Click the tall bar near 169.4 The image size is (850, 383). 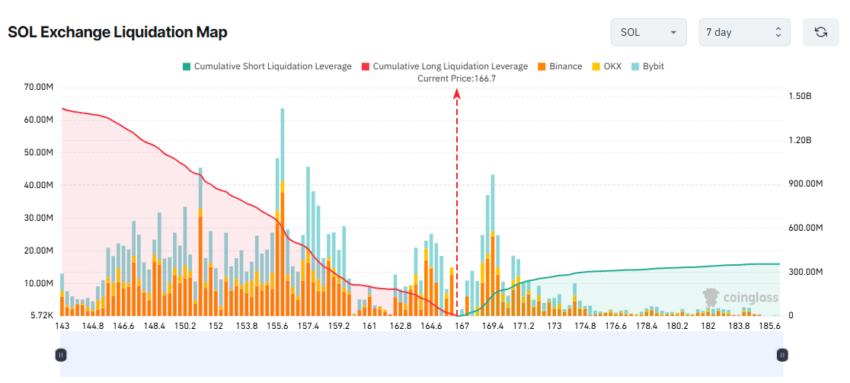pos(493,245)
